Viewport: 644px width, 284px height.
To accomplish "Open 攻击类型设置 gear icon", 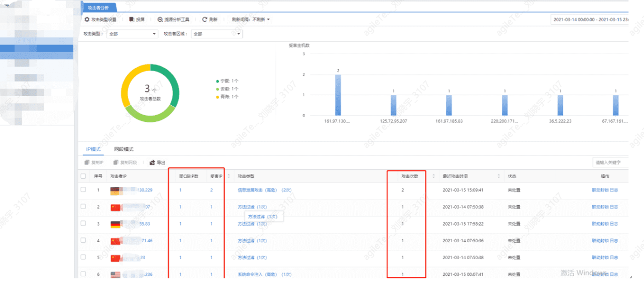I will pyautogui.click(x=87, y=20).
